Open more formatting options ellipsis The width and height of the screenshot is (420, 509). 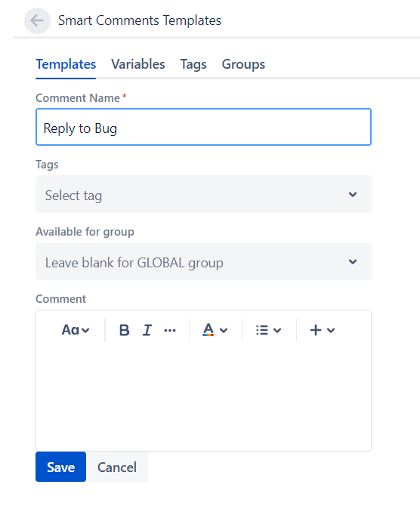coord(170,331)
